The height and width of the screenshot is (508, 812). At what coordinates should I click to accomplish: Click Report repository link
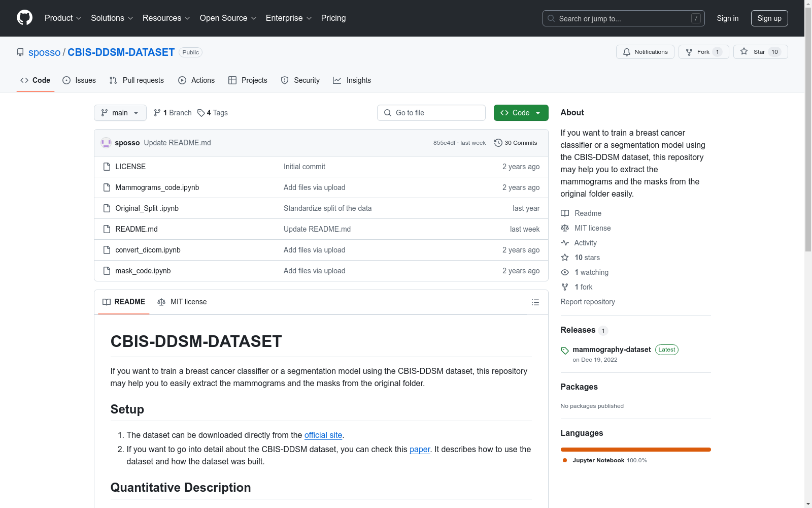[x=588, y=302]
